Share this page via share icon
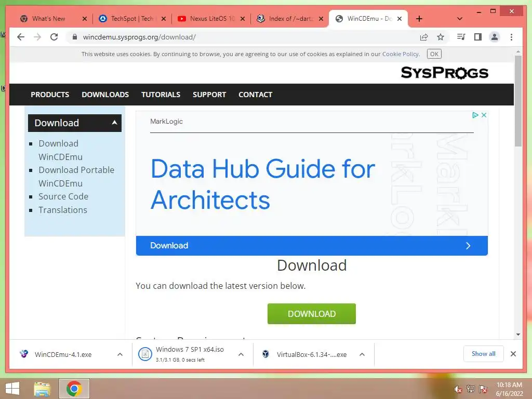Screen dimensions: 532x399 [424, 37]
